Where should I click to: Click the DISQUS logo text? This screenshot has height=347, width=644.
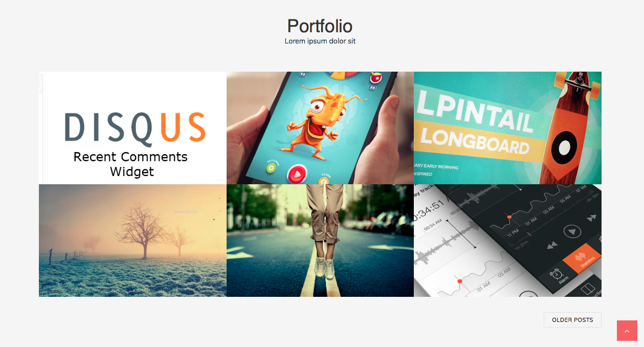[x=135, y=128]
